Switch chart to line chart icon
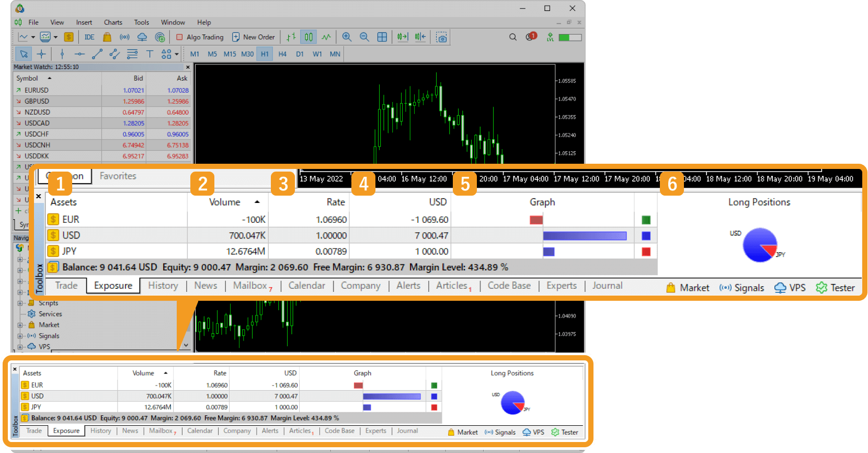 click(326, 37)
